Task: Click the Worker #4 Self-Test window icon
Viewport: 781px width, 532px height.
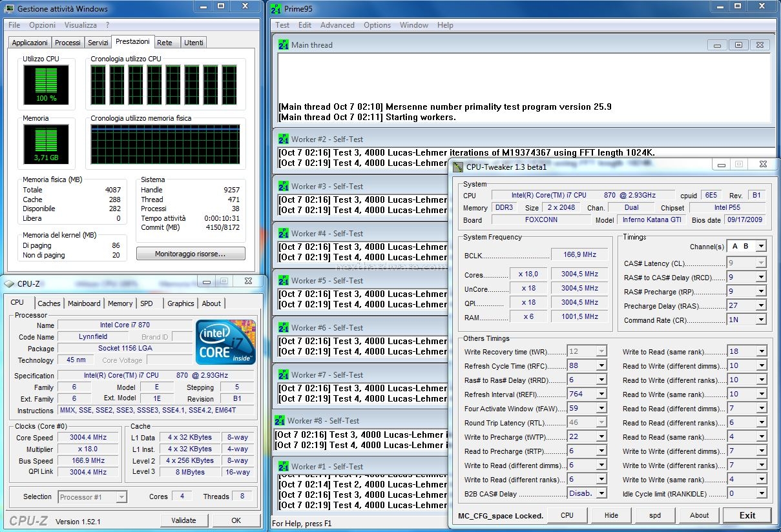Action: click(x=284, y=233)
